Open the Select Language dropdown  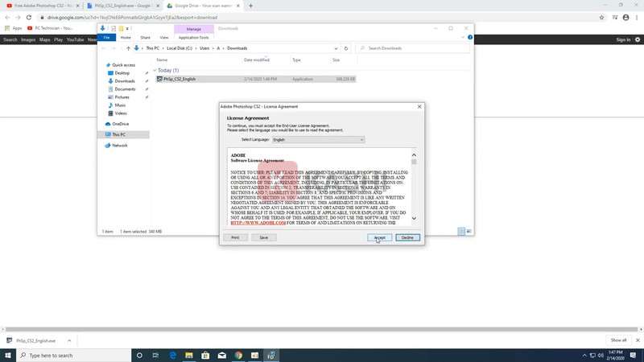coord(317,140)
